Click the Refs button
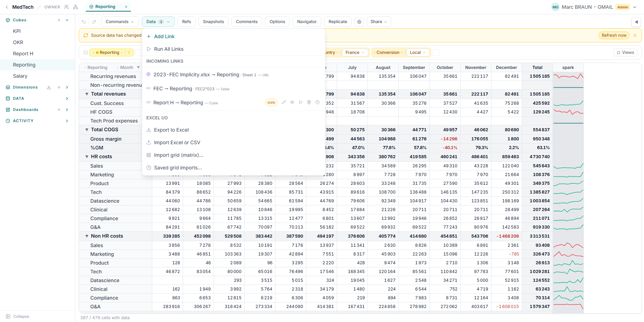The width and height of the screenshot is (644, 322). 187,22
